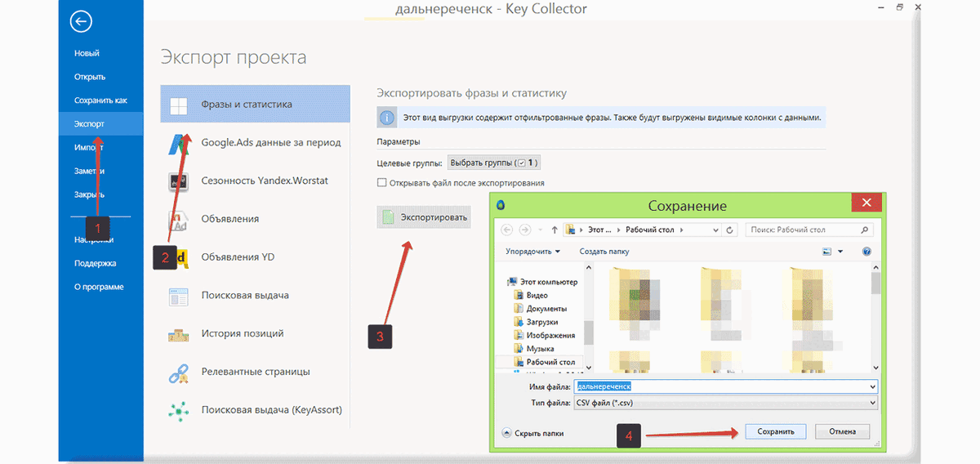The image size is (980, 464).
Task: Choose Открыть in the left sidebar
Action: tap(90, 77)
